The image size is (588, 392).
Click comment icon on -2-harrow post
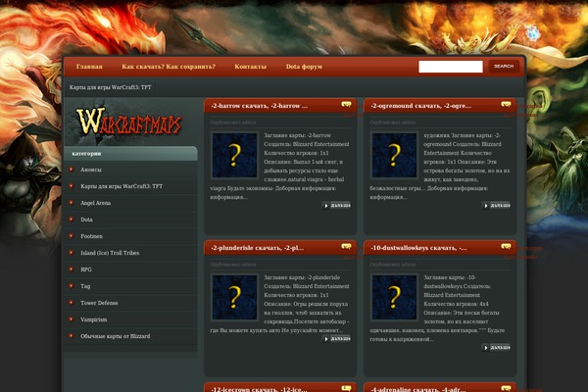[346, 104]
